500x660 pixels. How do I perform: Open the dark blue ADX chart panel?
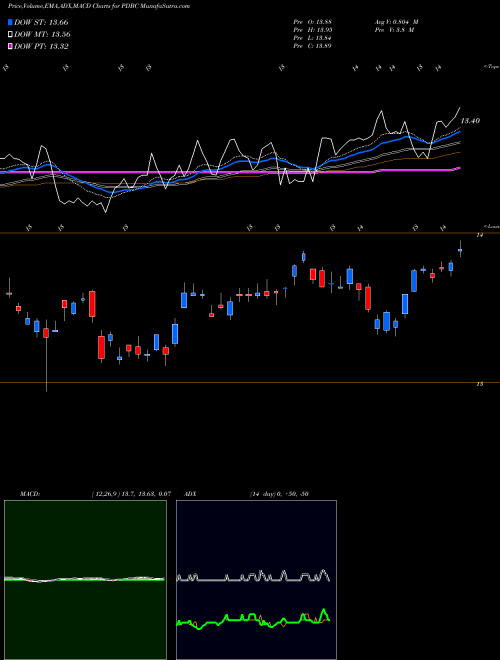point(256,580)
